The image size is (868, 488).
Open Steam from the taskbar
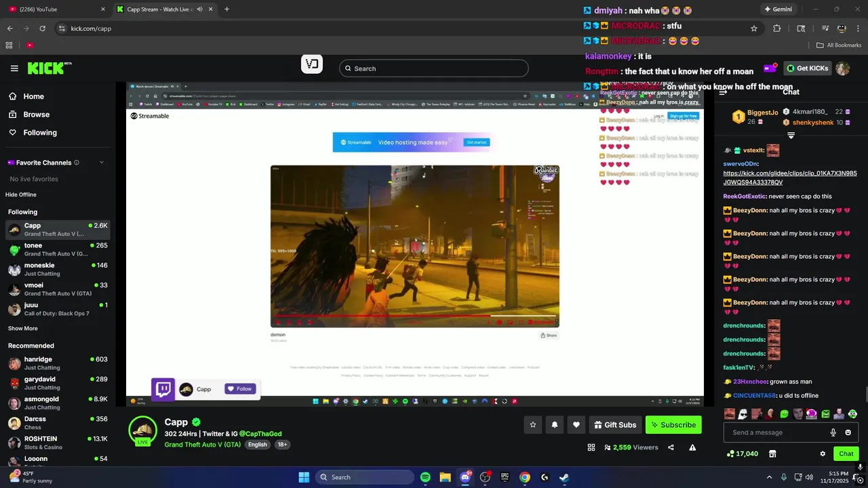pos(564,477)
